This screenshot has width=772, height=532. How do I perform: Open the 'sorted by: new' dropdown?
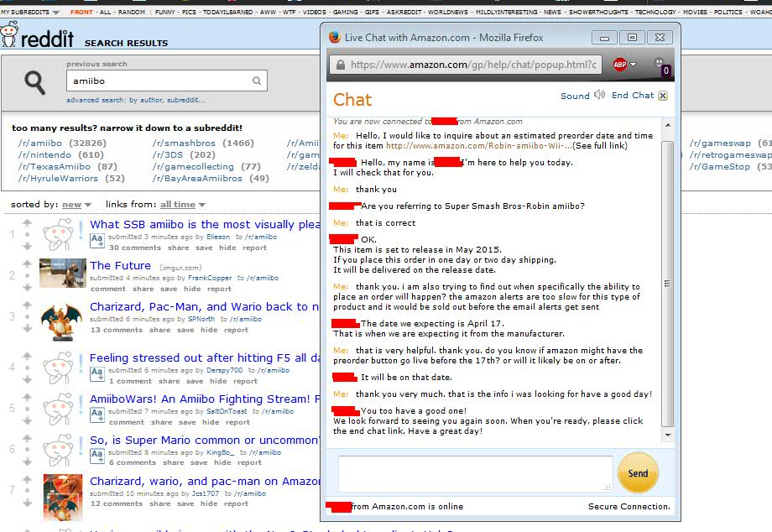pyautogui.click(x=76, y=204)
